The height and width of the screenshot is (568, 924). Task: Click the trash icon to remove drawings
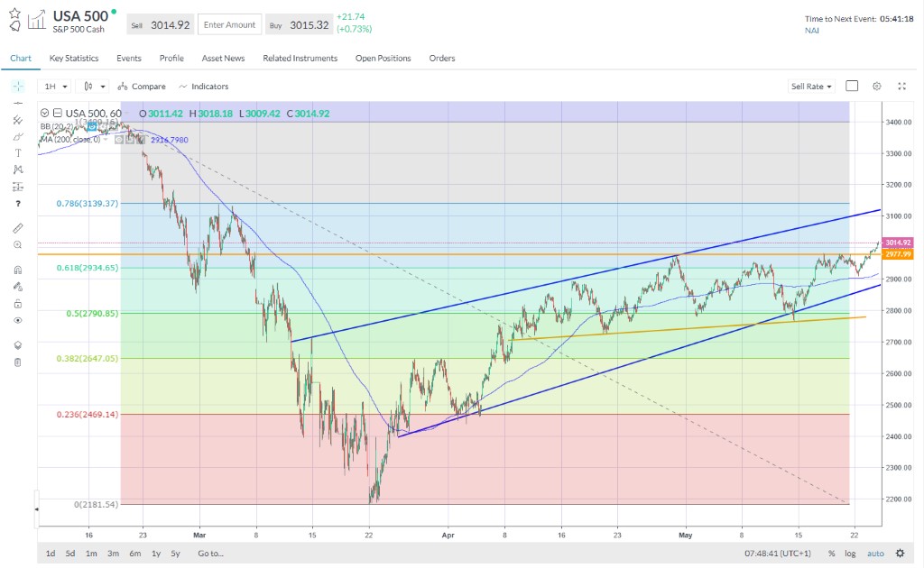(x=18, y=362)
